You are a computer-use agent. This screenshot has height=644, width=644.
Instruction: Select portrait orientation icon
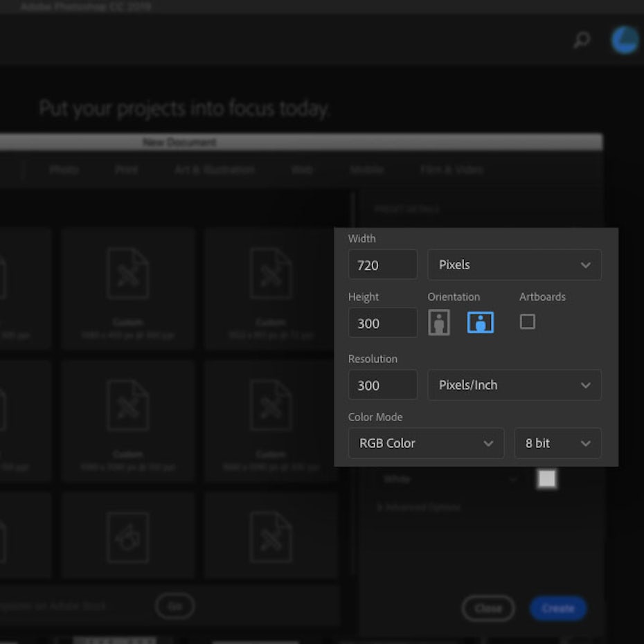(x=439, y=323)
